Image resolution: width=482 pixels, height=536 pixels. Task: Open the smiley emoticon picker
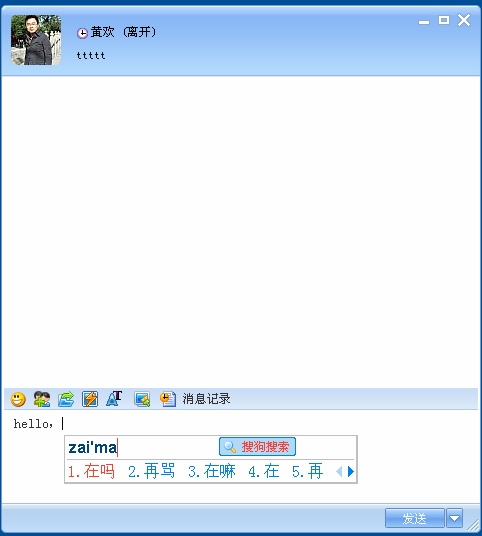click(x=18, y=399)
